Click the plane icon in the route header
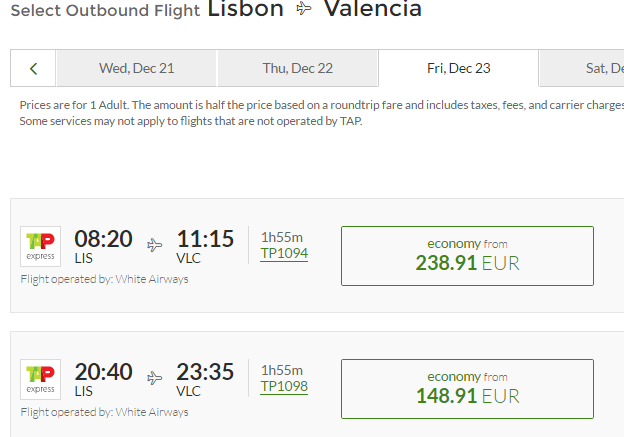Viewport: 624px width, 437px height. point(305,11)
